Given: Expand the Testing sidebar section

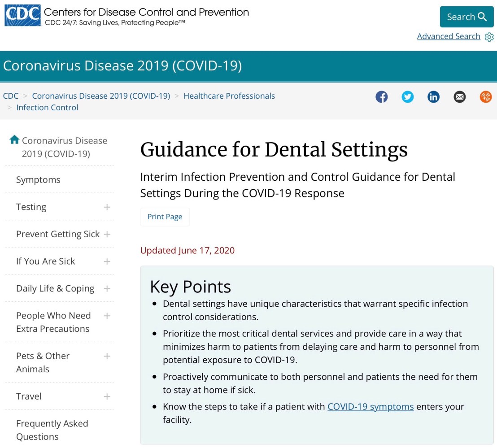Looking at the screenshot, I should tap(107, 207).
